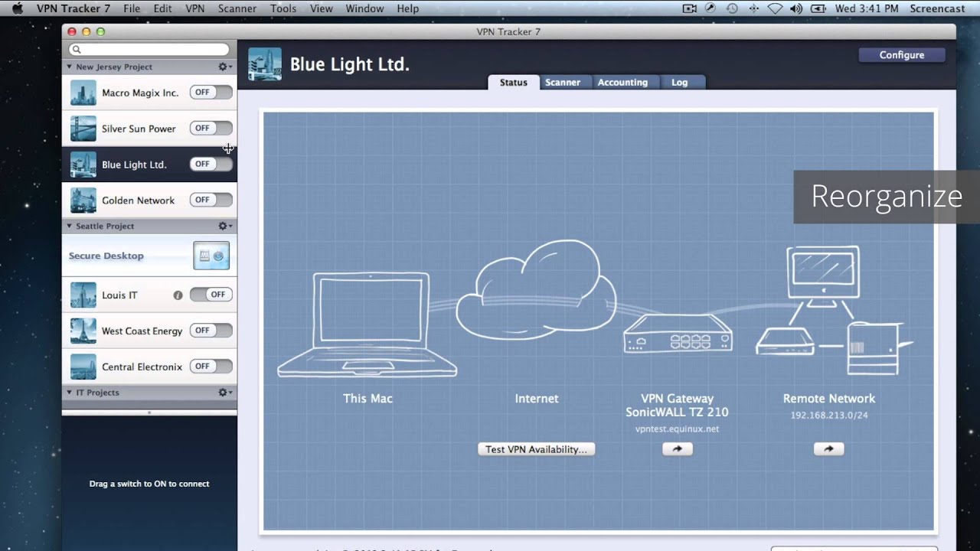Click the West Coast Energy Eiffel icon
This screenshot has width=980, height=551.
(83, 331)
